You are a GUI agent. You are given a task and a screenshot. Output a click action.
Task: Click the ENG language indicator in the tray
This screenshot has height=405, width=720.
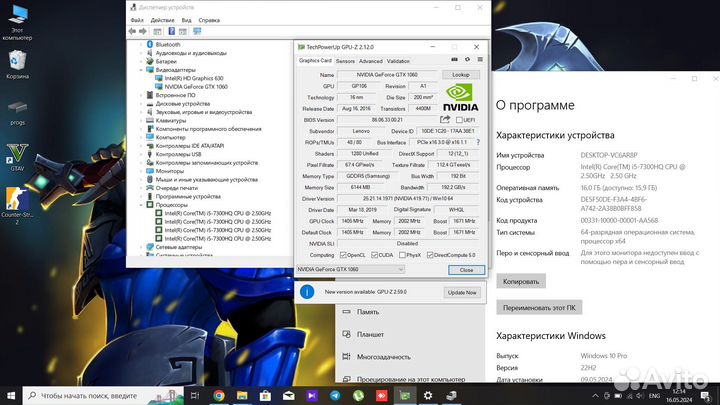[654, 395]
